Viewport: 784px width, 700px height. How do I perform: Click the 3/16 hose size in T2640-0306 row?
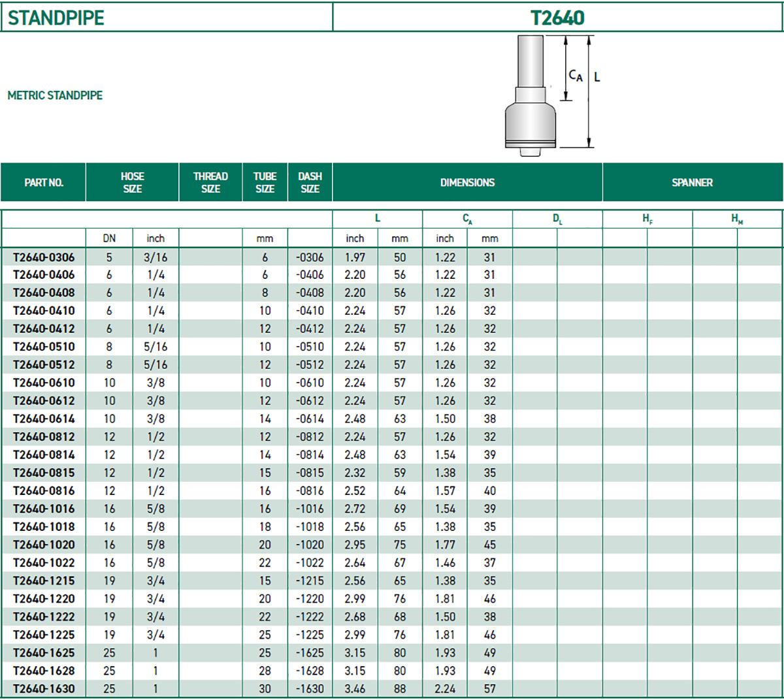[x=155, y=257]
